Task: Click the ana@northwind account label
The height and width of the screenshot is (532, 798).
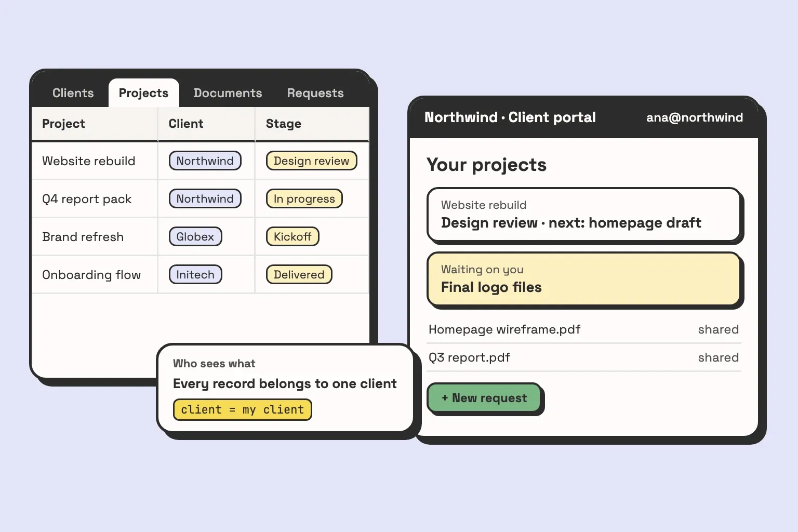Action: coord(695,117)
